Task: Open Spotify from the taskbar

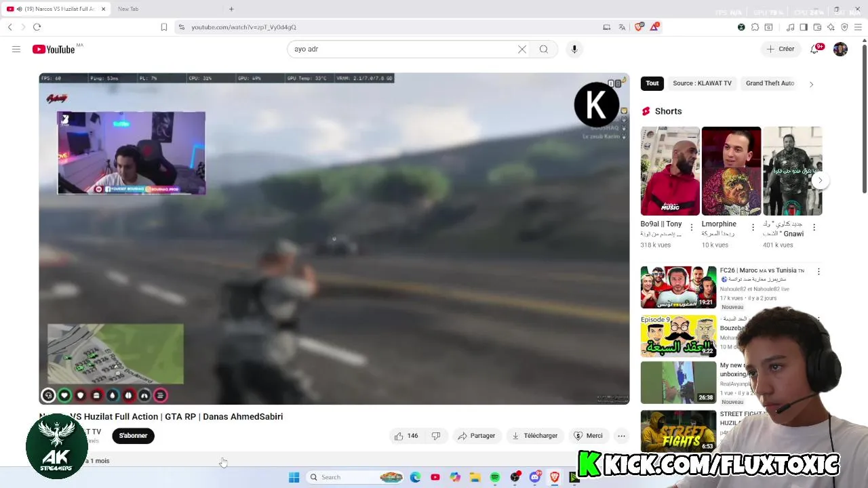Action: click(495, 477)
